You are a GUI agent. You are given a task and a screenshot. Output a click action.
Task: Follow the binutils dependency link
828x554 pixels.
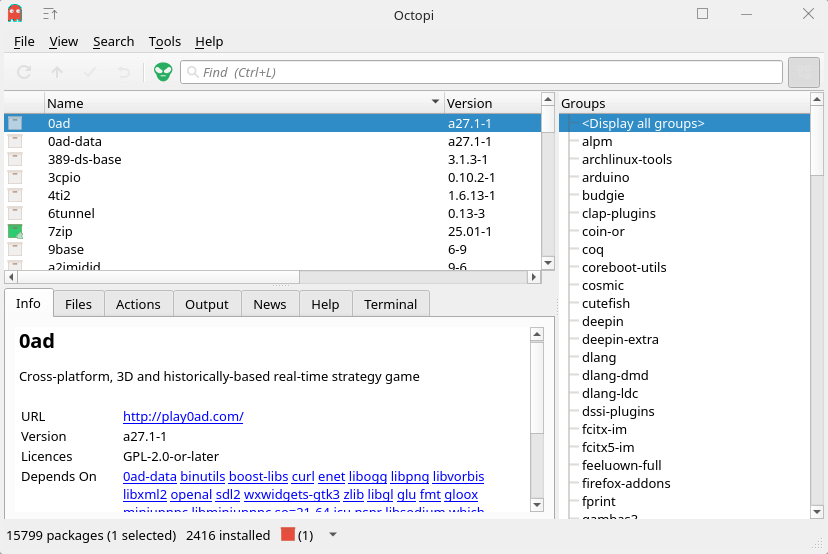(203, 476)
